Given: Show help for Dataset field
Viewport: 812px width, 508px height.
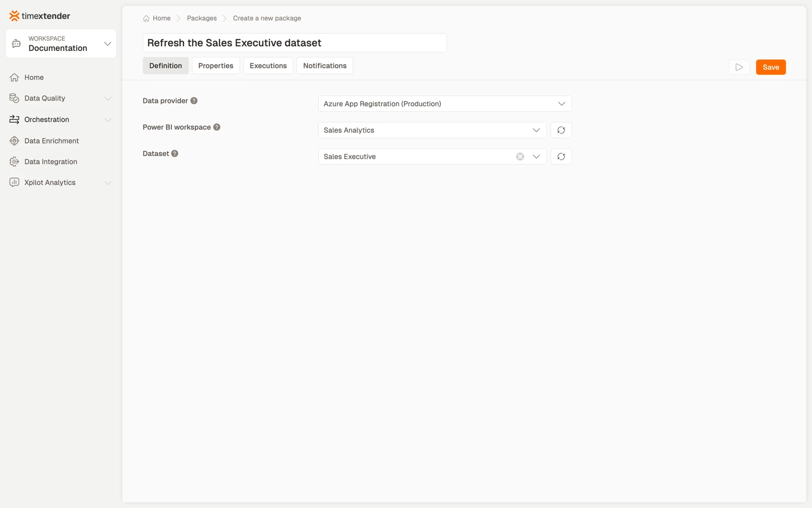Looking at the screenshot, I should (x=175, y=153).
